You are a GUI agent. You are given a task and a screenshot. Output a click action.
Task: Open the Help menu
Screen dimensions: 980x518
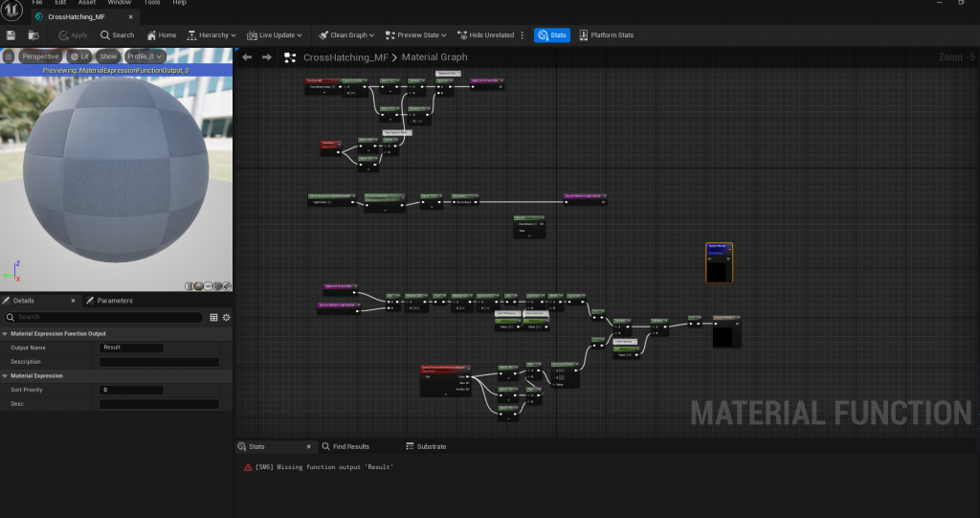tap(179, 3)
